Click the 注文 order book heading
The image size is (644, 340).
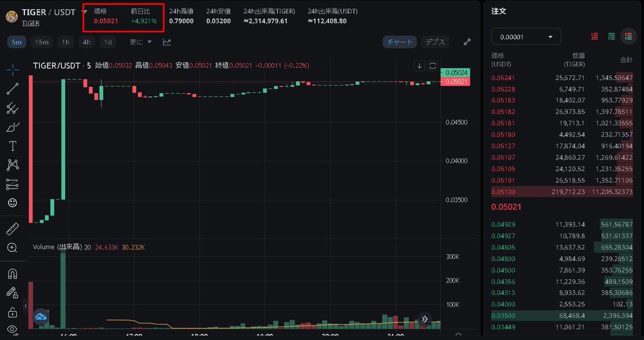point(499,11)
